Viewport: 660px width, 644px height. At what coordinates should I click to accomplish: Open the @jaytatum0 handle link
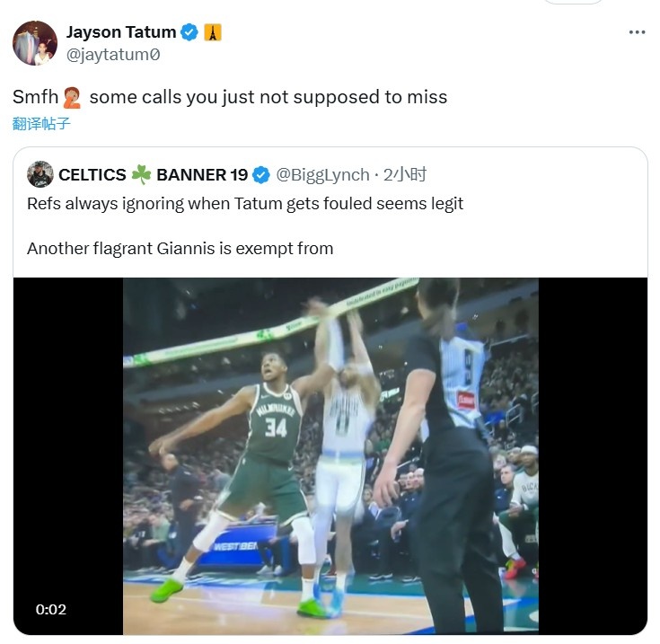113,54
